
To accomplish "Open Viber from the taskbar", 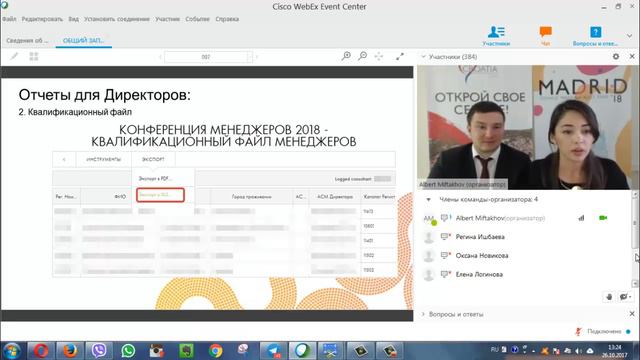I will click(99, 351).
